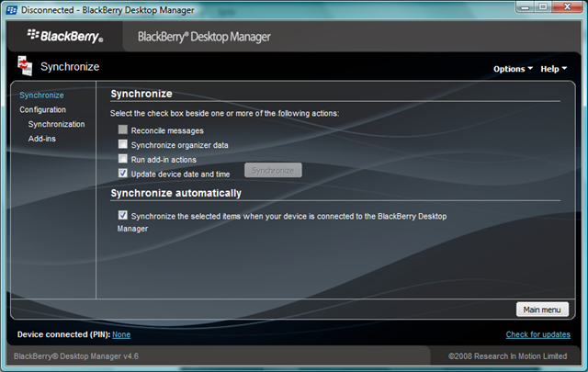The image size is (588, 372).
Task: Open the Options dropdown menu
Action: [x=513, y=69]
